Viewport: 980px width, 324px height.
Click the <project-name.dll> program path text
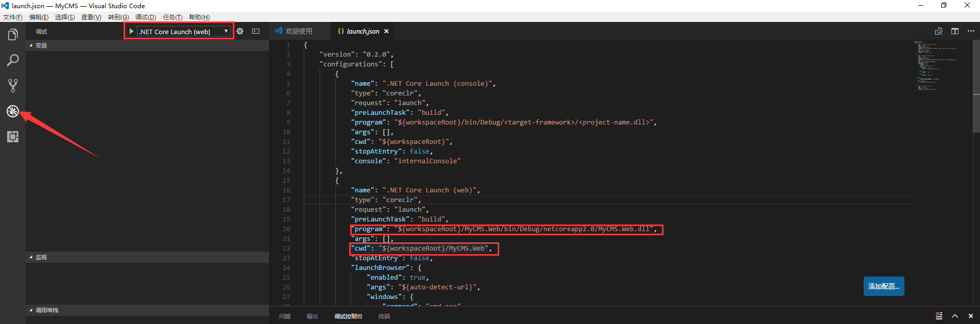[616, 122]
